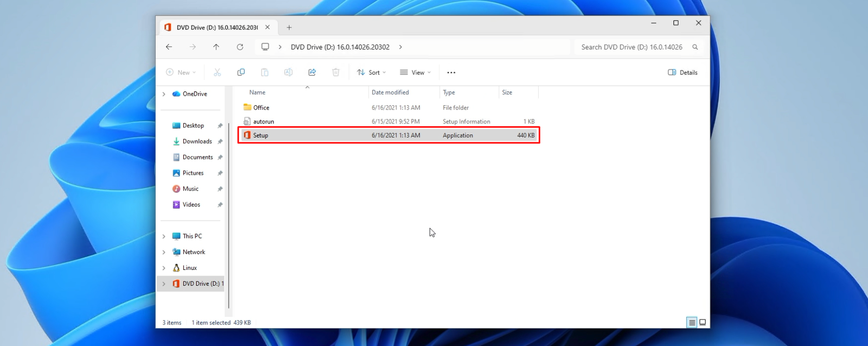Expand the Network tree node
This screenshot has height=346, width=868.
click(x=164, y=252)
